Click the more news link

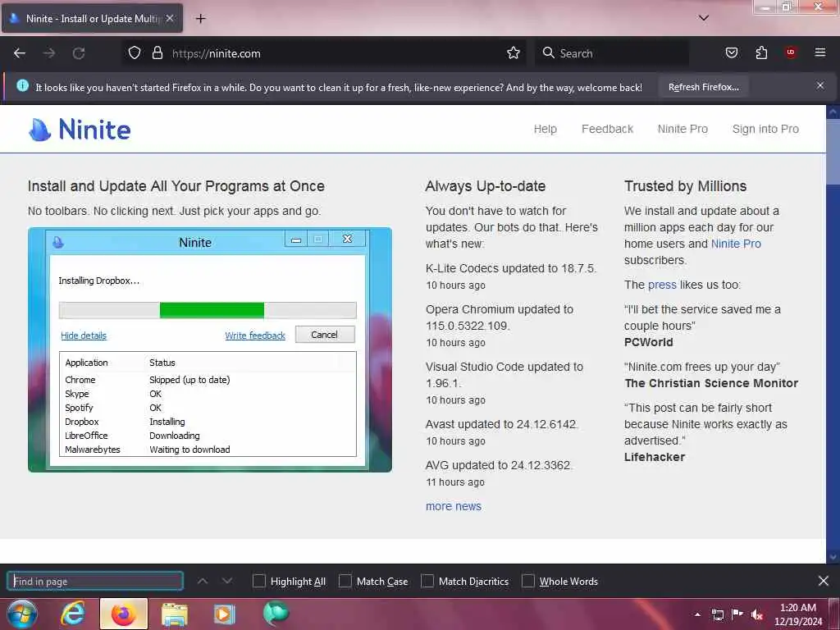[x=453, y=506]
